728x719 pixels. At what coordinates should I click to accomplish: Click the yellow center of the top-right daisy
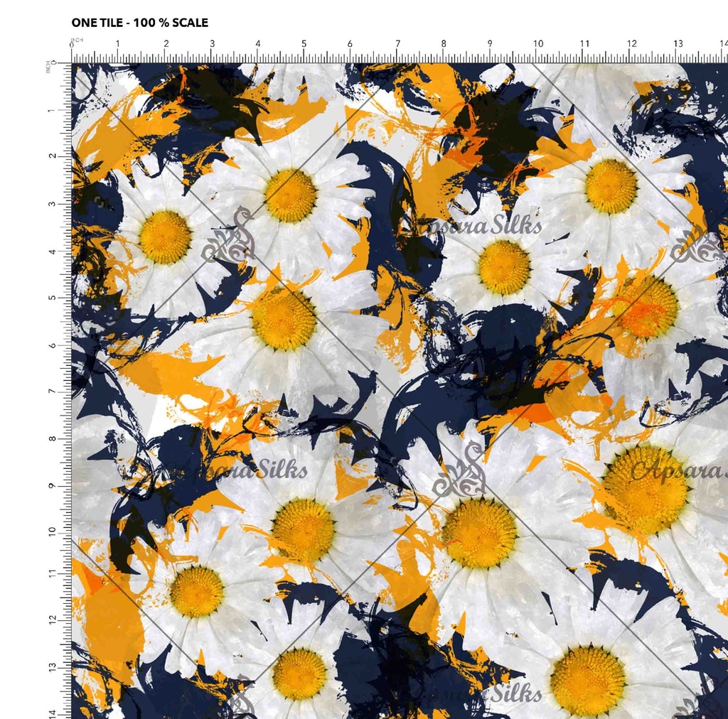[611, 186]
